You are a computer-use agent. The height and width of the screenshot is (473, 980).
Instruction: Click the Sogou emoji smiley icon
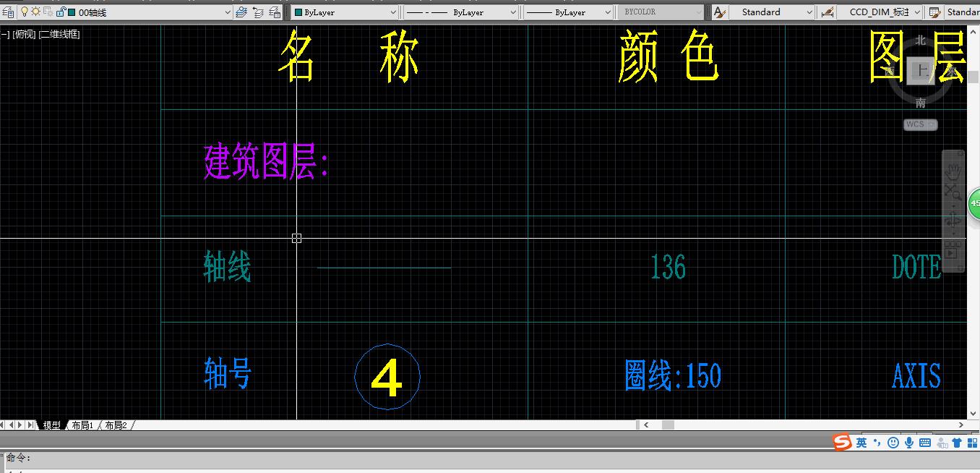point(893,443)
